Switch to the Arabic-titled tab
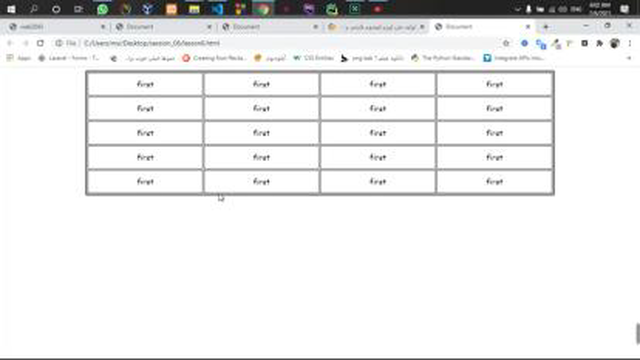The width and height of the screenshot is (640, 360). click(x=376, y=27)
